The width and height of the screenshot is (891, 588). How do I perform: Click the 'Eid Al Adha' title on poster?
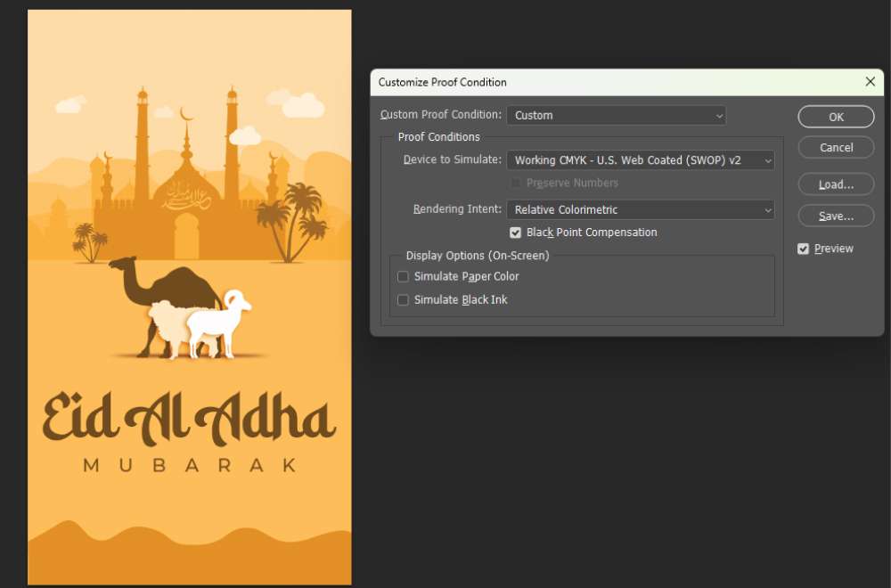point(189,418)
